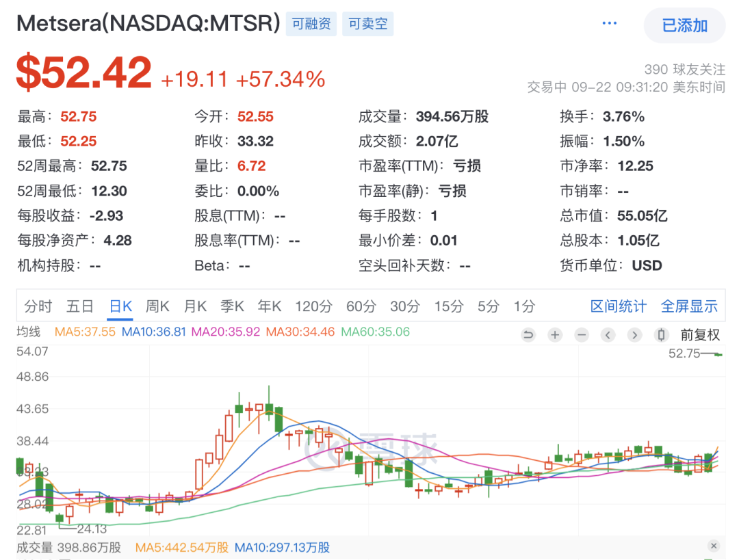Move chart left with left chevron icon
The width and height of the screenshot is (739, 560).
pos(608,335)
